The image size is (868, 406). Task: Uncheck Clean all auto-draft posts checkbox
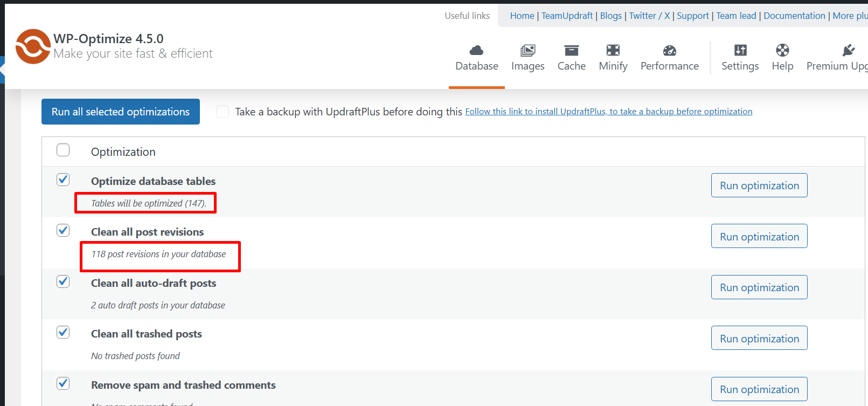point(63,281)
